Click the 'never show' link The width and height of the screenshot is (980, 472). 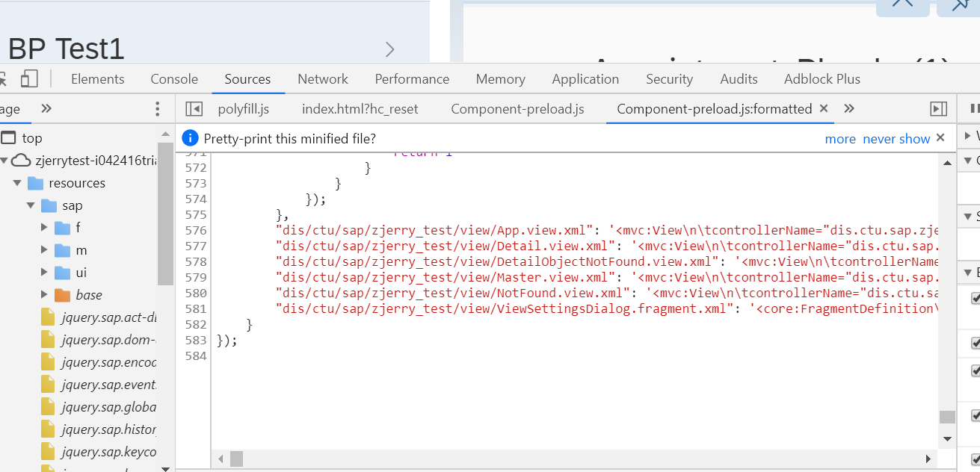coord(896,139)
